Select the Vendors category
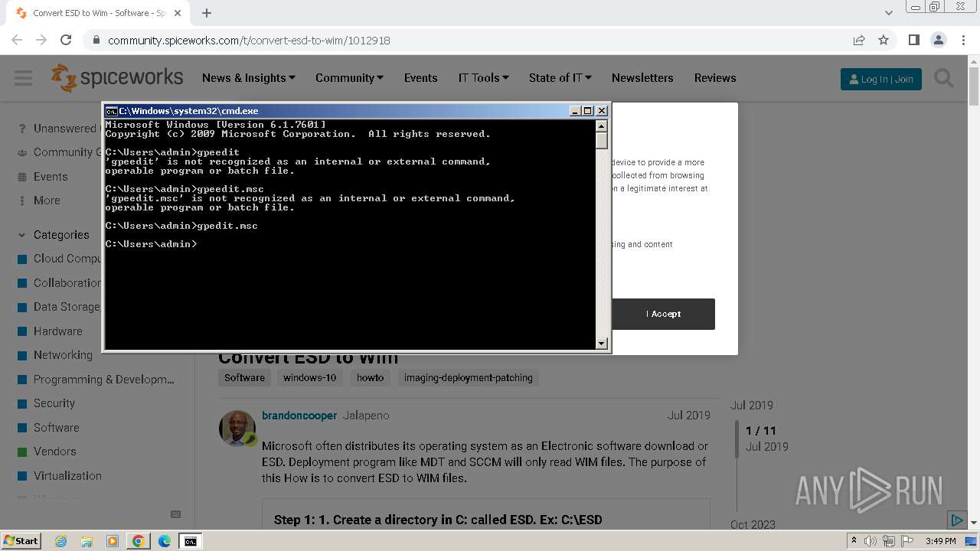The width and height of the screenshot is (980, 551). 54,452
